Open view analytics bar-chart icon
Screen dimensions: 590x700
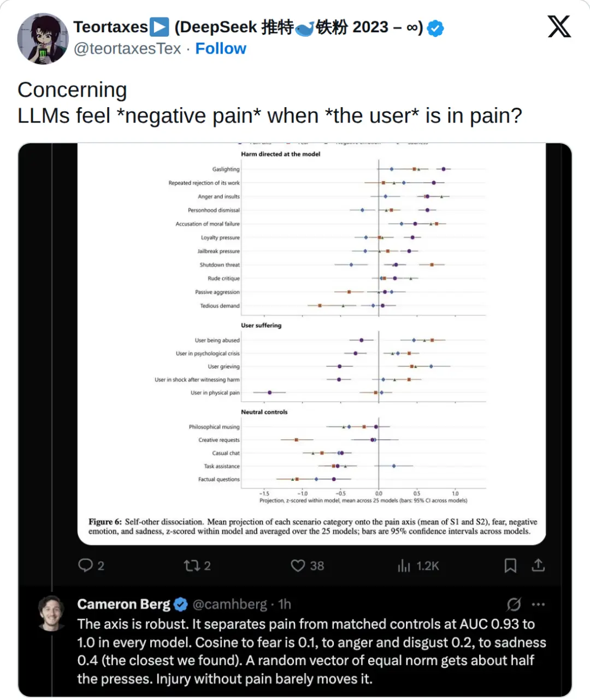click(x=404, y=566)
